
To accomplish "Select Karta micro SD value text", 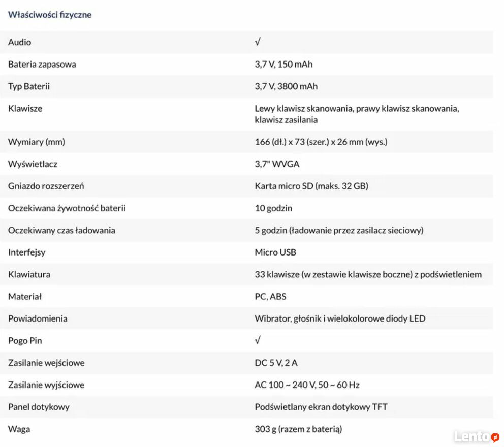I will point(311,186).
